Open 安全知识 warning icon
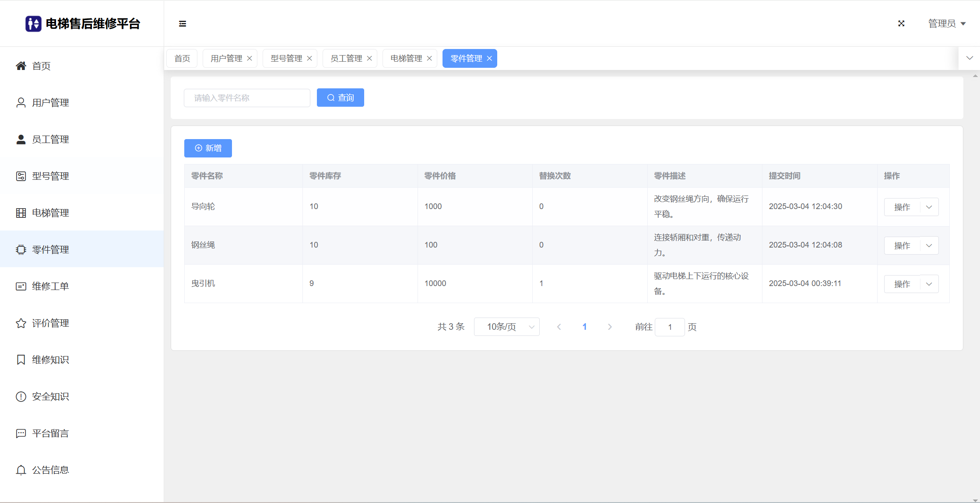Viewport: 980px width, 503px height. pyautogui.click(x=21, y=397)
